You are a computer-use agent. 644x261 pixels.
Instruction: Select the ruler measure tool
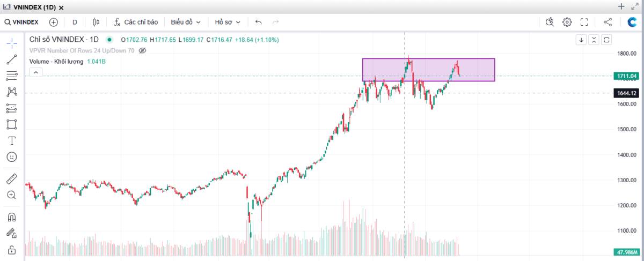(x=11, y=178)
